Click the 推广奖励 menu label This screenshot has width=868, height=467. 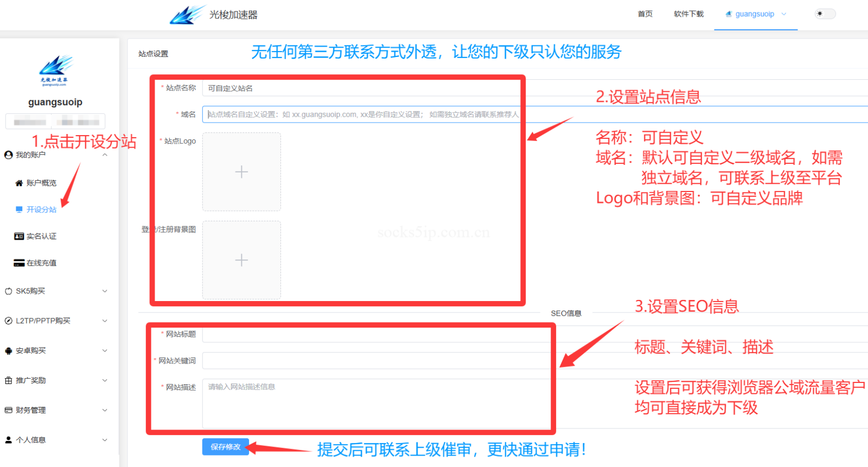[31, 381]
